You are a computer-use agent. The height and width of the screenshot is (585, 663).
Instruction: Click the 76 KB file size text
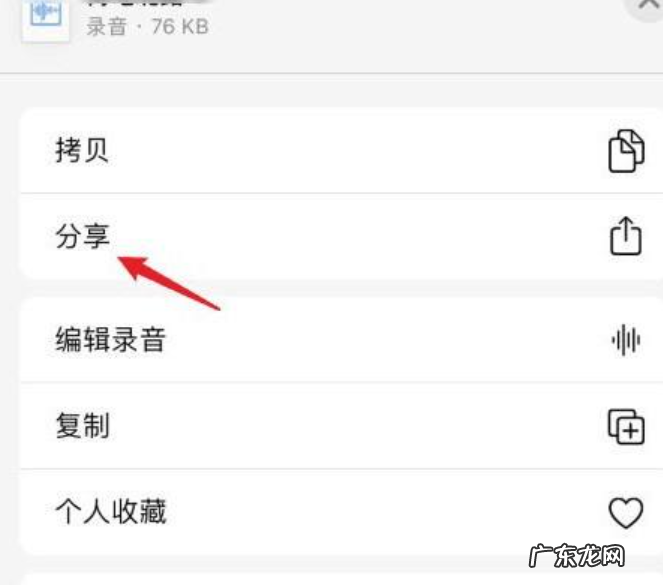pyautogui.click(x=180, y=27)
